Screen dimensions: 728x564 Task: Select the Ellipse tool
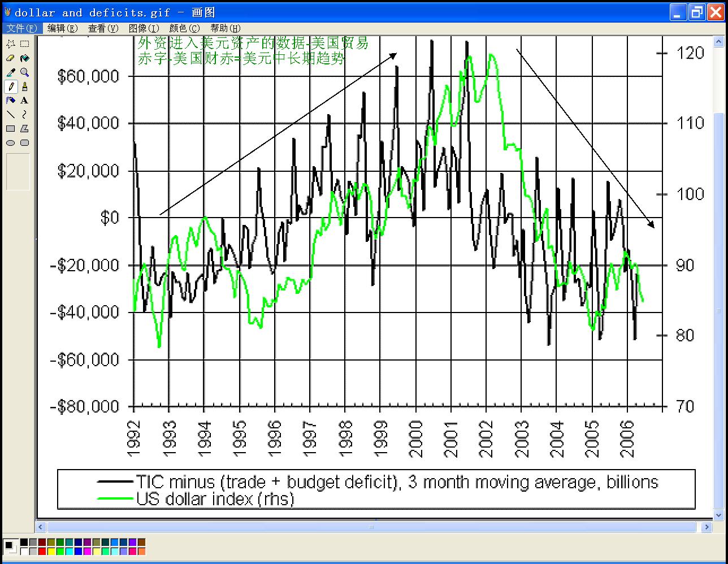(x=11, y=142)
